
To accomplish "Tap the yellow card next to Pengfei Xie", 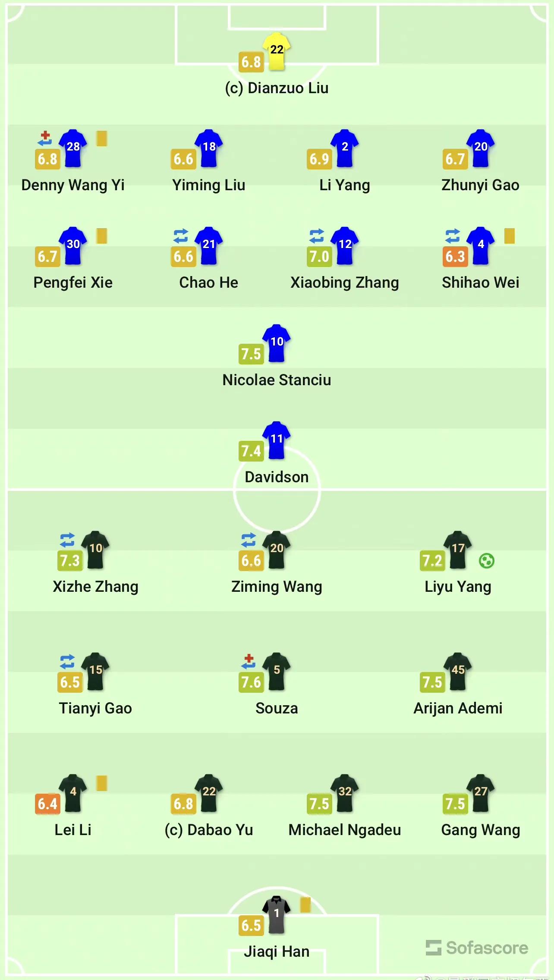I will point(101,236).
